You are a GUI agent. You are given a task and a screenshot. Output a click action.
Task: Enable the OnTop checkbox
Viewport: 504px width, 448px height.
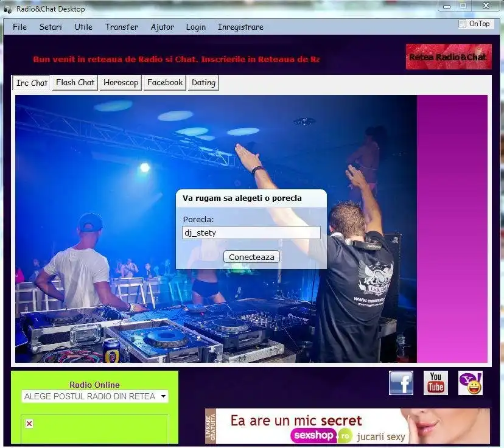coord(462,24)
